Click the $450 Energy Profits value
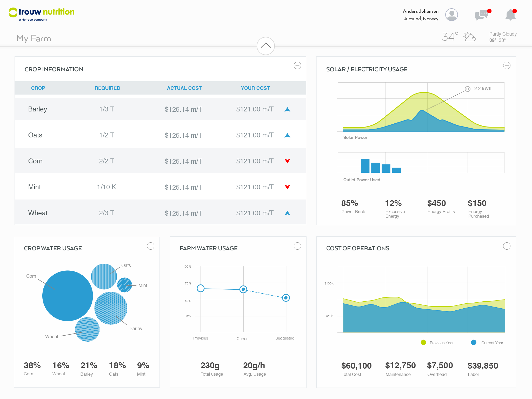The width and height of the screenshot is (532, 399). point(436,203)
